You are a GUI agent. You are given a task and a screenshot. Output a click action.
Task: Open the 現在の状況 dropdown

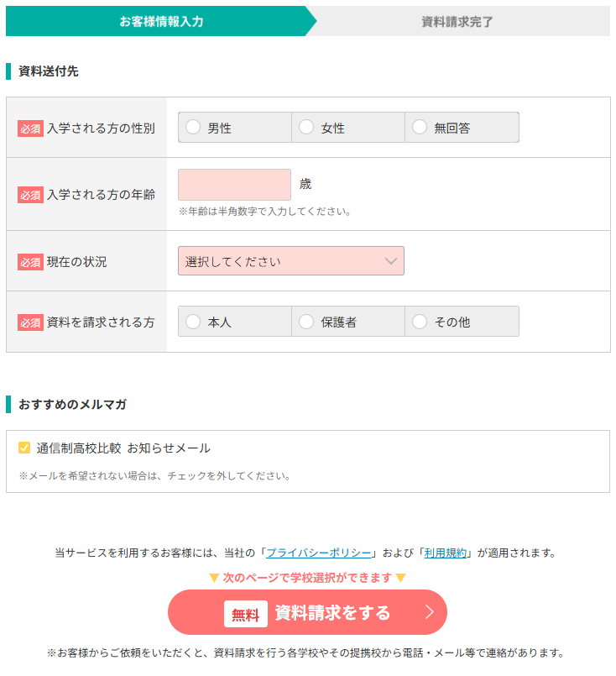coord(290,261)
